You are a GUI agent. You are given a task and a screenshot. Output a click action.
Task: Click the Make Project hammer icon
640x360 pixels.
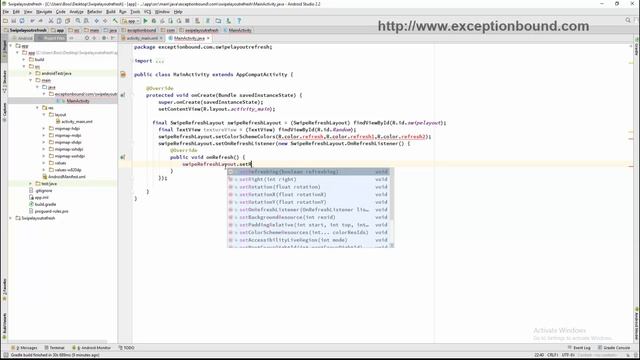[x=116, y=20]
